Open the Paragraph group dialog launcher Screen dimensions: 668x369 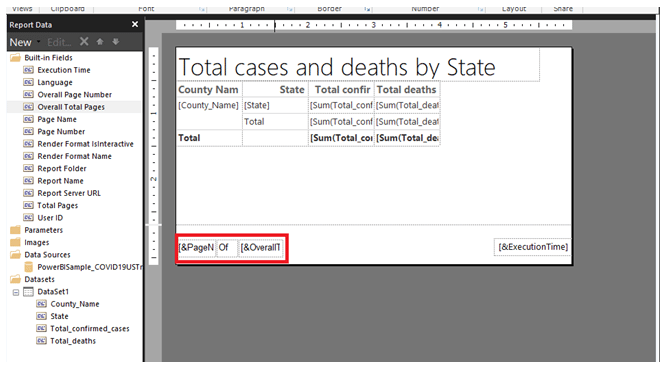tap(290, 9)
